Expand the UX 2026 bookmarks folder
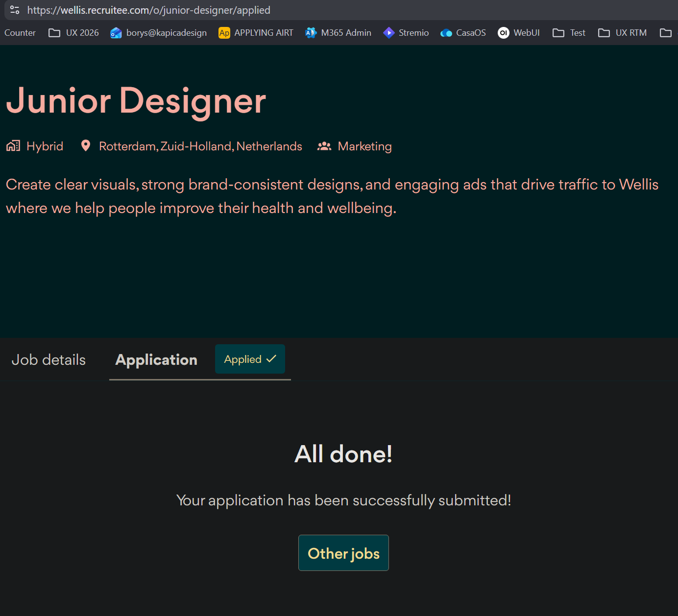This screenshot has height=616, width=678. coord(73,33)
